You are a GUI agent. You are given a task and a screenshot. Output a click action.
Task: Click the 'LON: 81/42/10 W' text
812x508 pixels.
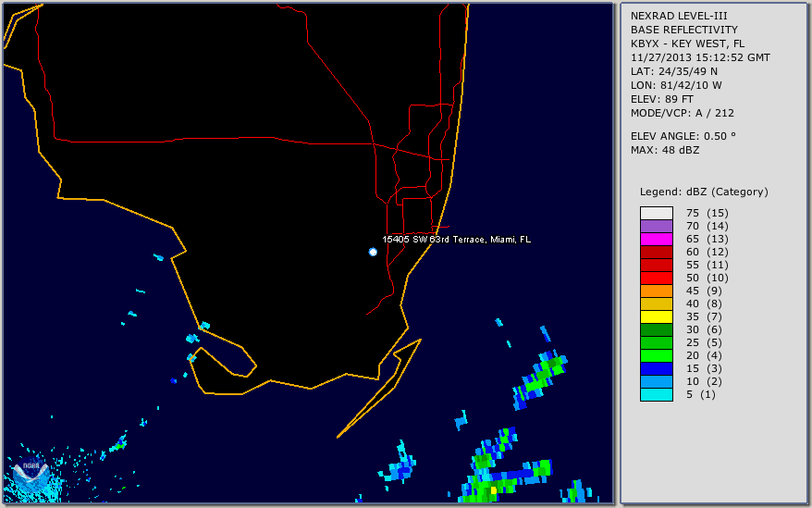point(676,85)
